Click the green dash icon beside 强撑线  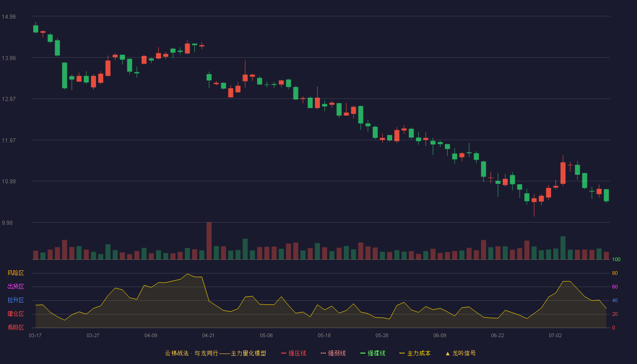(363, 354)
